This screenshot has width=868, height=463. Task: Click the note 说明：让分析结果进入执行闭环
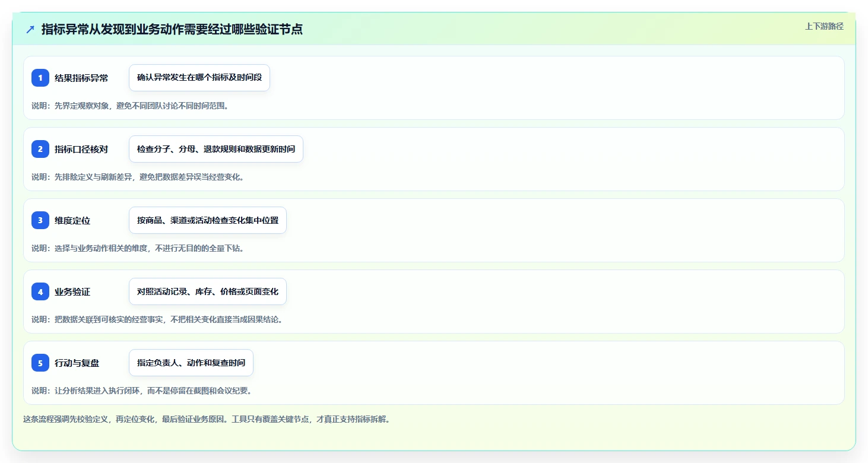pos(142,391)
